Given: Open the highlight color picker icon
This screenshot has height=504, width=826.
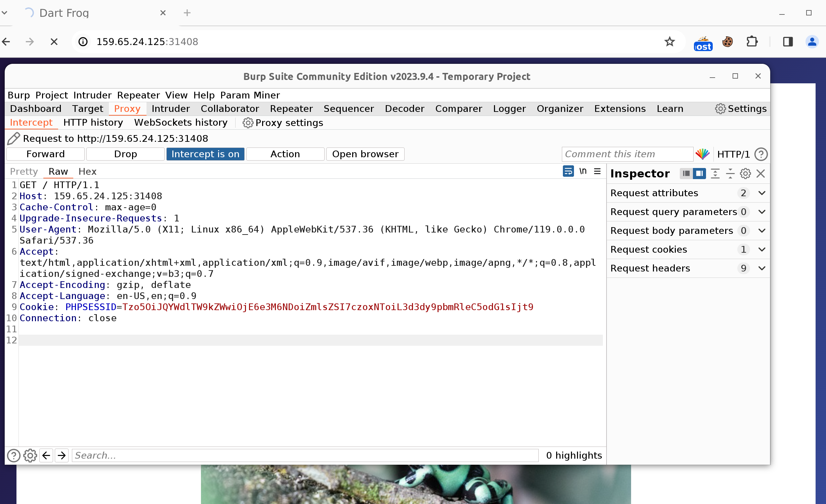Looking at the screenshot, I should tap(702, 154).
